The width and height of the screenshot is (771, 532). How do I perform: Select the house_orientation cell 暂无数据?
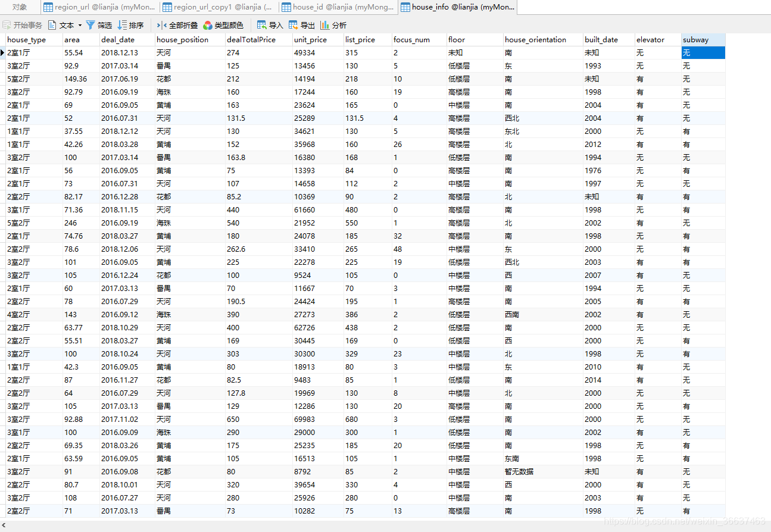pyautogui.click(x=543, y=472)
